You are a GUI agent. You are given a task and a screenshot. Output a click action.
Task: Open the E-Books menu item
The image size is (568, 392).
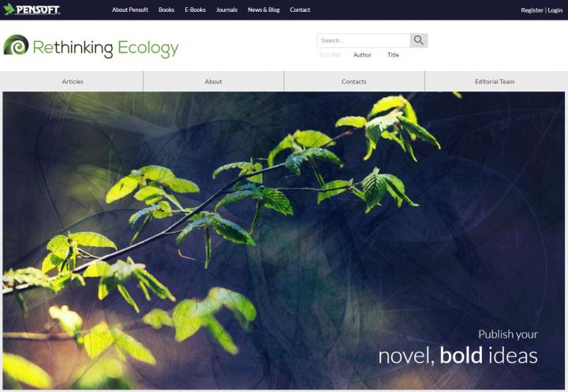coord(196,9)
